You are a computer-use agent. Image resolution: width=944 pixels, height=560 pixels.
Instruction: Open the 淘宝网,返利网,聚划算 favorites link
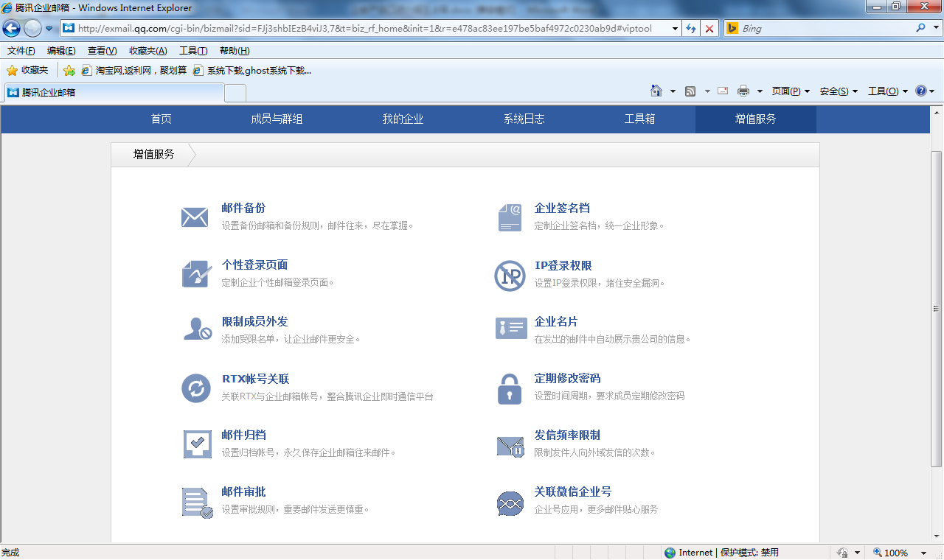133,71
